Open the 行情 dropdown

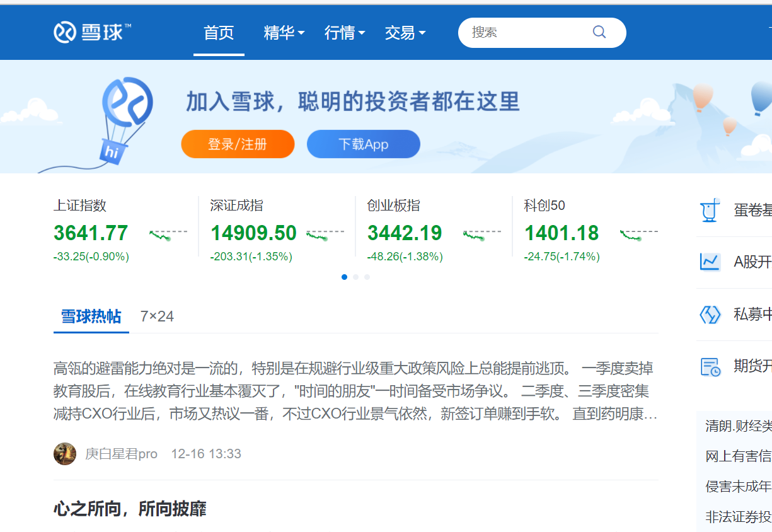343,33
